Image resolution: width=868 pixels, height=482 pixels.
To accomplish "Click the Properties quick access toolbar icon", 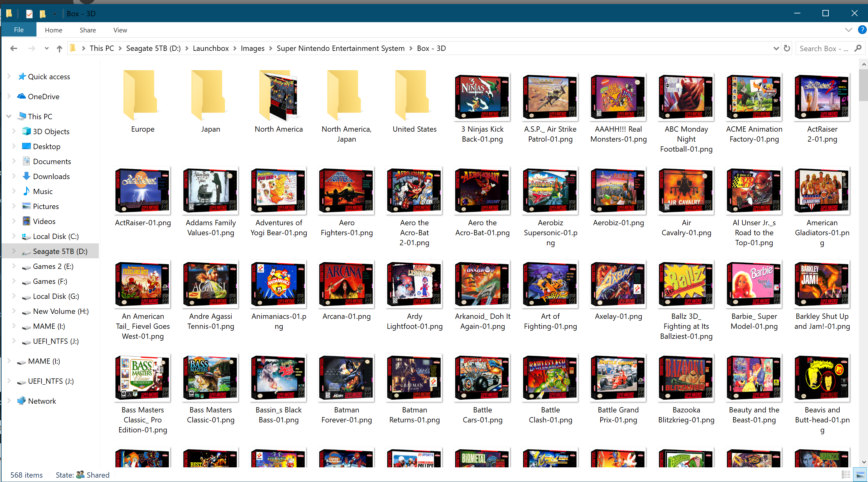I will (29, 14).
